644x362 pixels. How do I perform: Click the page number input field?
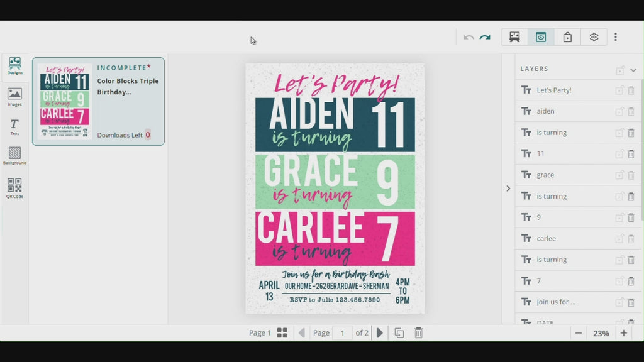pyautogui.click(x=342, y=333)
